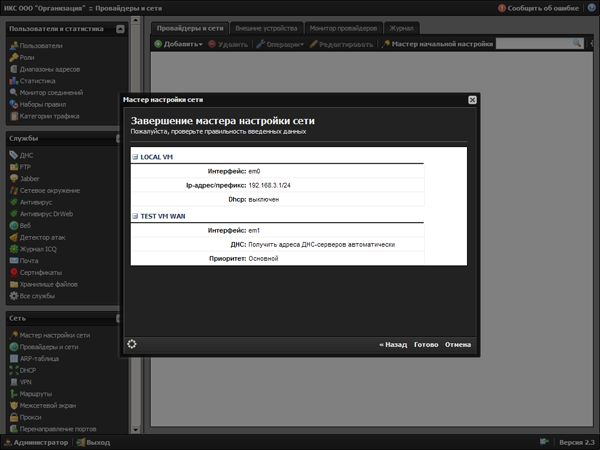Screen dimensions: 600x450
Task: Open Детектор атак service
Action: [x=38, y=237]
